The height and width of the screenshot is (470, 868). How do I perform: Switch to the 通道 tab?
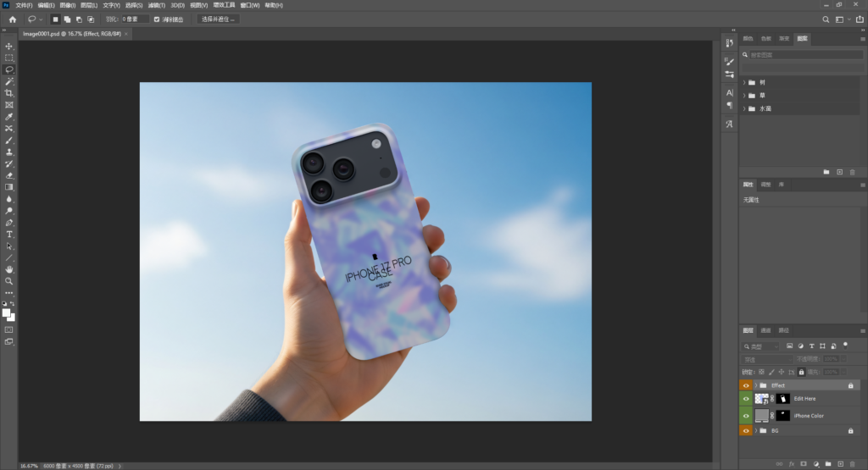765,330
